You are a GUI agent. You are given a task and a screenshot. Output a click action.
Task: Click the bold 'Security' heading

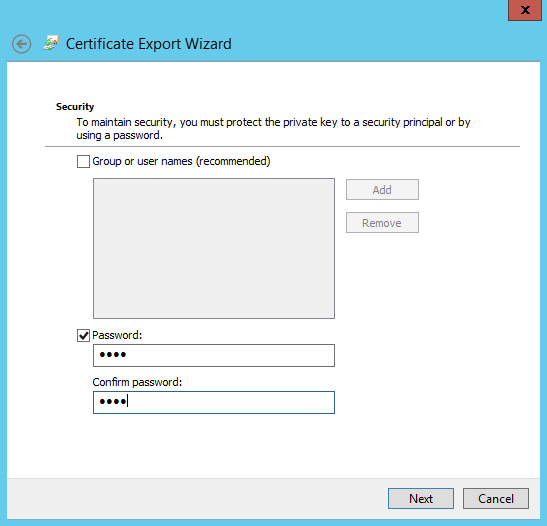click(x=75, y=107)
